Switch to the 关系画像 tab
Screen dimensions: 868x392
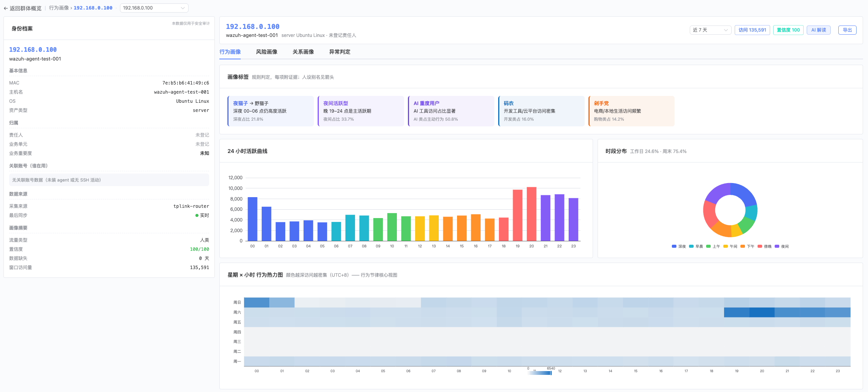pyautogui.click(x=303, y=52)
